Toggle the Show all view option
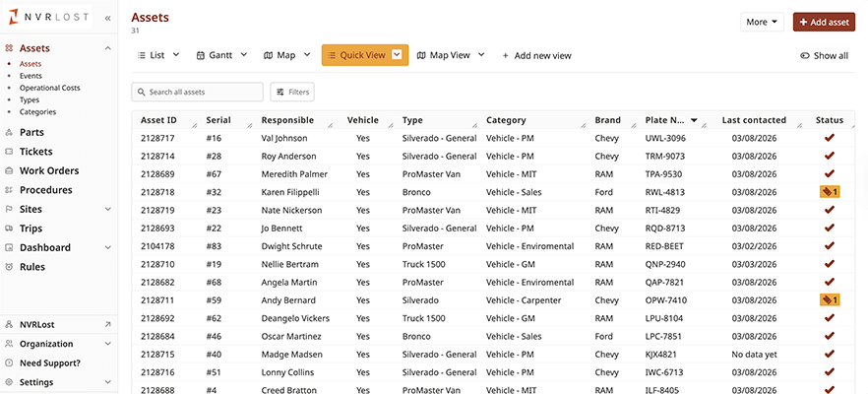 coord(824,56)
